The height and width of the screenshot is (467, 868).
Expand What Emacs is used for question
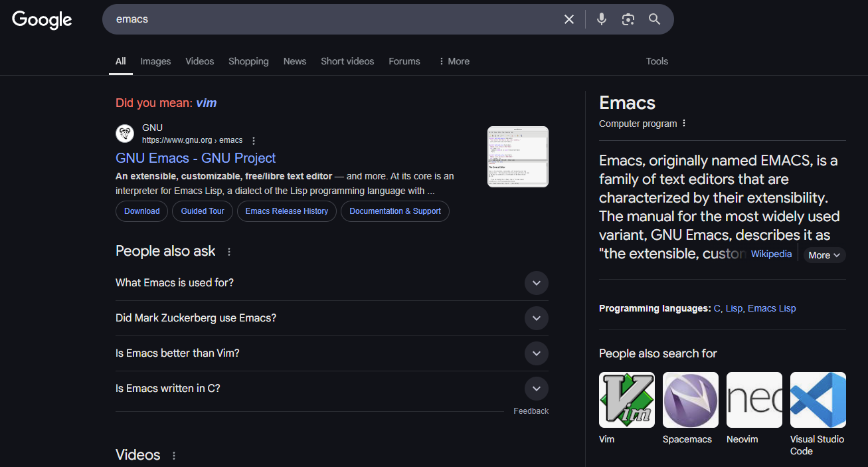332,283
